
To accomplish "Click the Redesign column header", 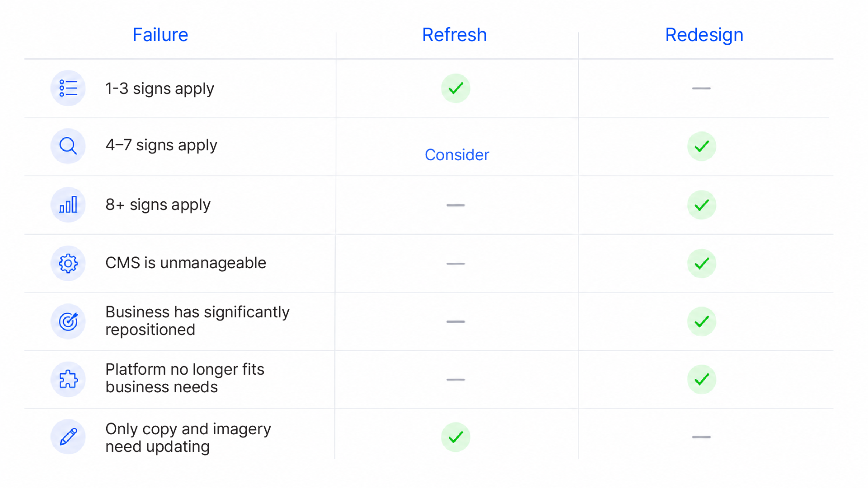I will pos(704,35).
